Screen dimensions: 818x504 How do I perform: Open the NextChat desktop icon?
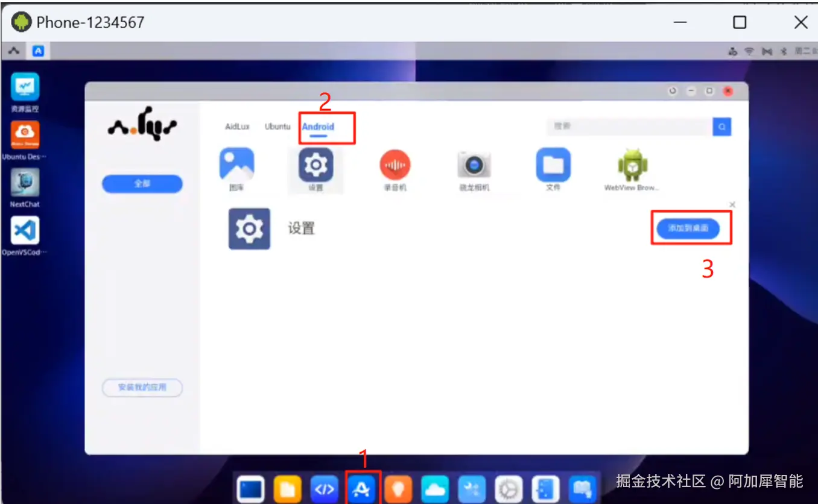point(25,182)
